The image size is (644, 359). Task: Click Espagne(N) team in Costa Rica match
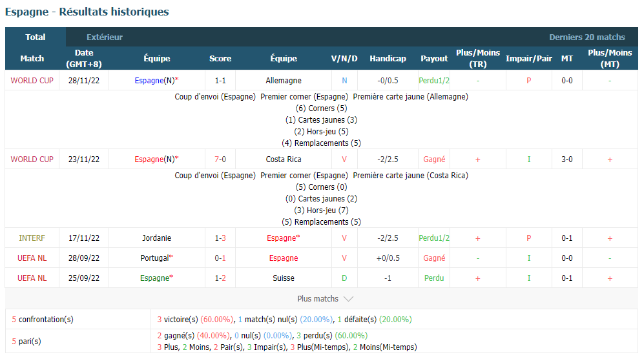click(156, 159)
